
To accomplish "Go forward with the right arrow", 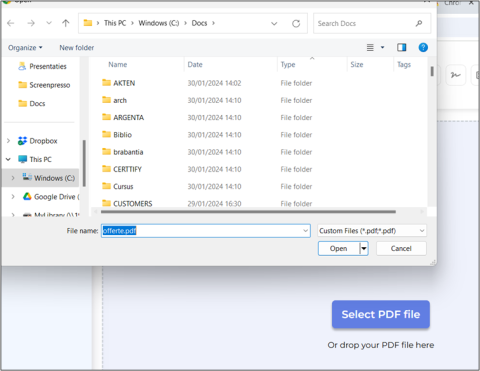I will click(31, 23).
